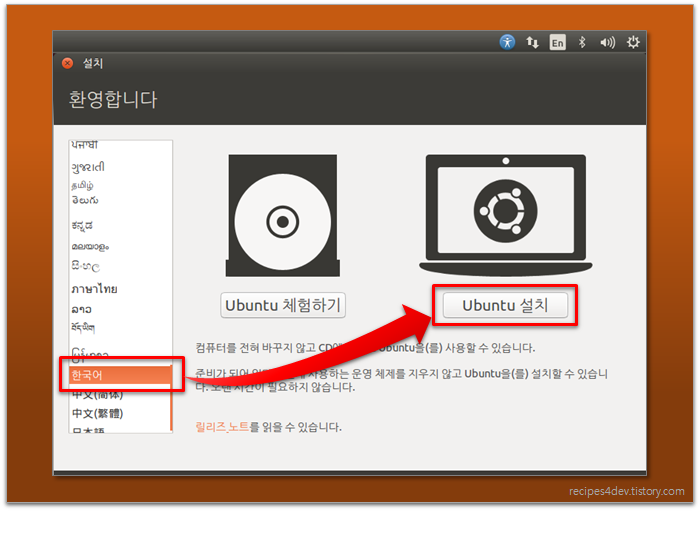
Task: Open the accessibility menu icon
Action: tap(507, 42)
